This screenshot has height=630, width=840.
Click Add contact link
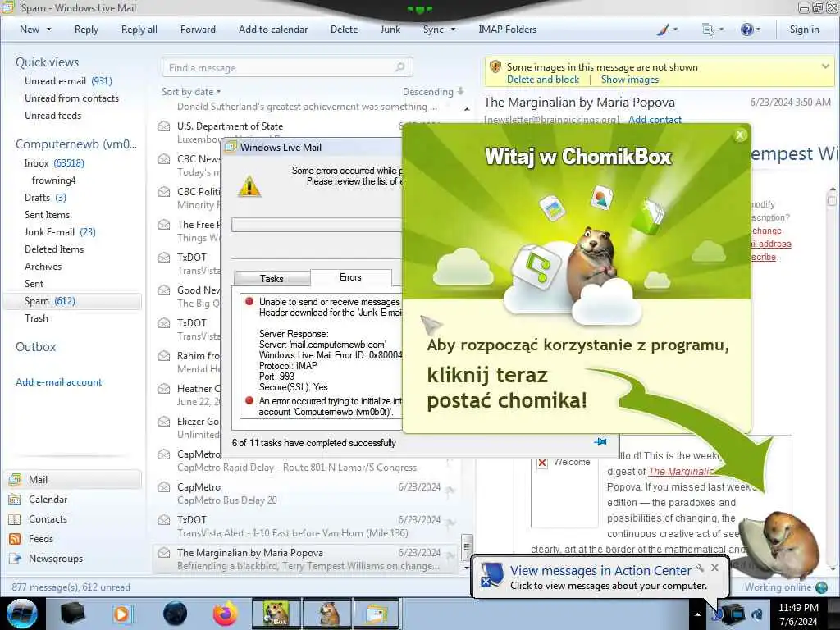pyautogui.click(x=655, y=120)
